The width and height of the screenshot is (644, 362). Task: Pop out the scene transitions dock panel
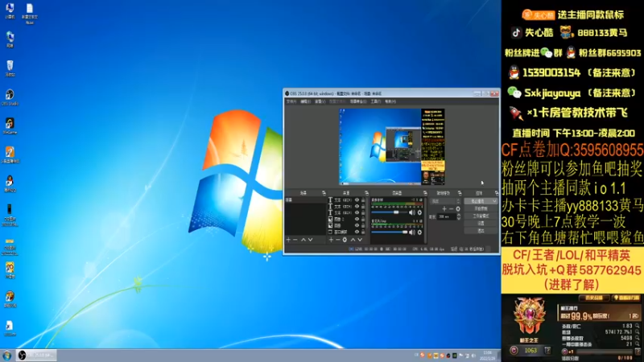point(460,193)
